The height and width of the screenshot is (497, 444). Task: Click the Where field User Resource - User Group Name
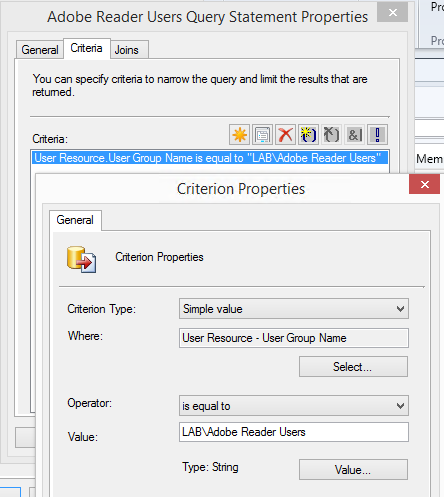point(294,338)
